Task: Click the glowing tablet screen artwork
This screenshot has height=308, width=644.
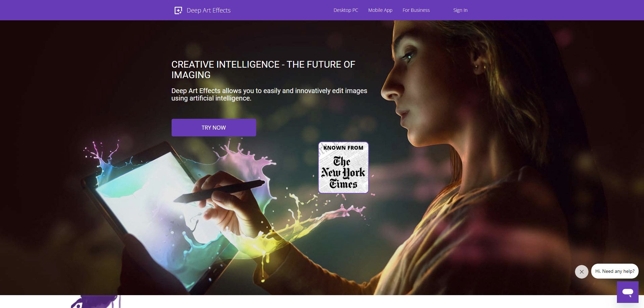Action: [x=159, y=217]
